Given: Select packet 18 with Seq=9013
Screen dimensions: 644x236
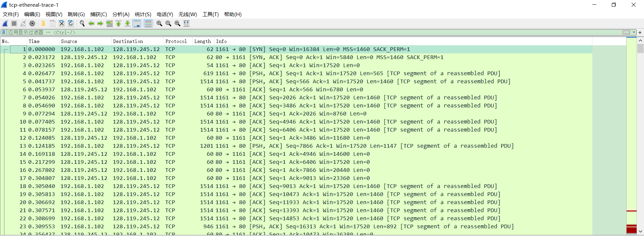Looking at the screenshot, I should (x=296, y=186).
